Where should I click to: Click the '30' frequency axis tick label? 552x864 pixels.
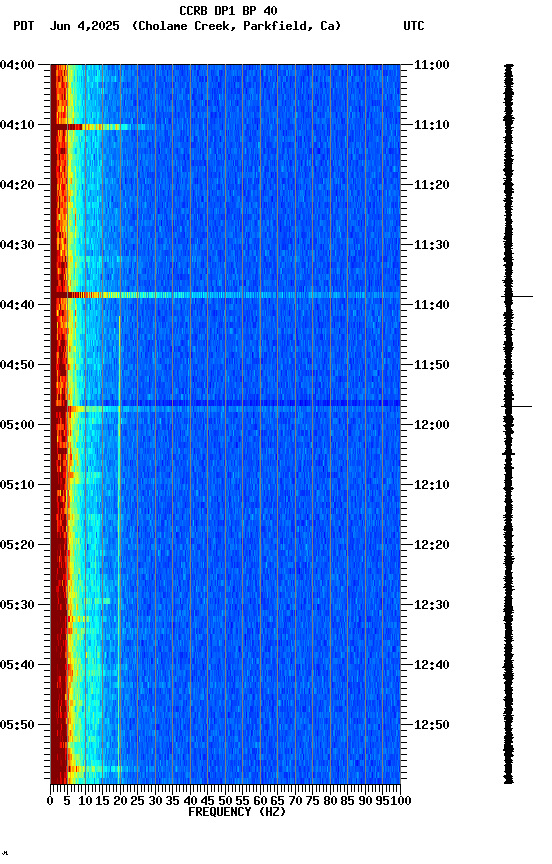click(x=155, y=801)
